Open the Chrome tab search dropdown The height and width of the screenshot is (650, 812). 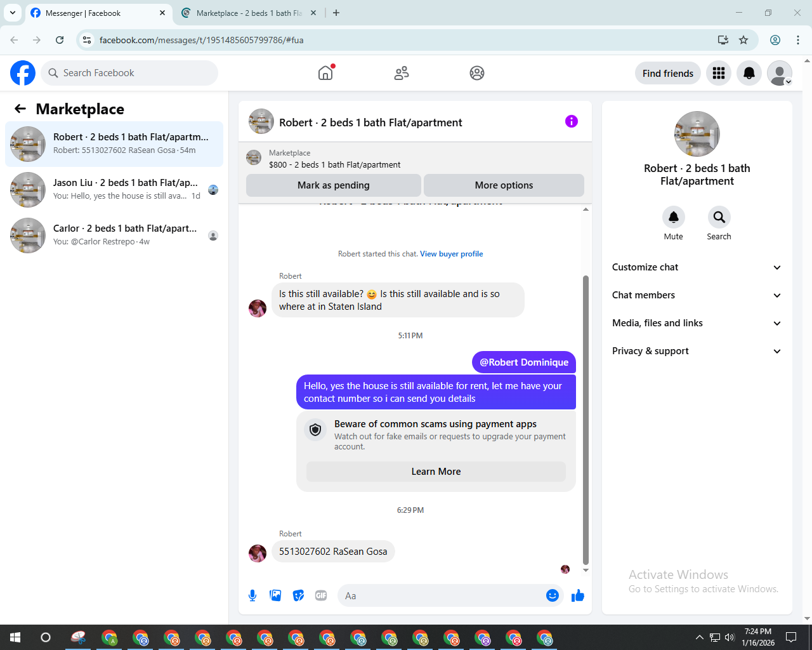(13, 13)
